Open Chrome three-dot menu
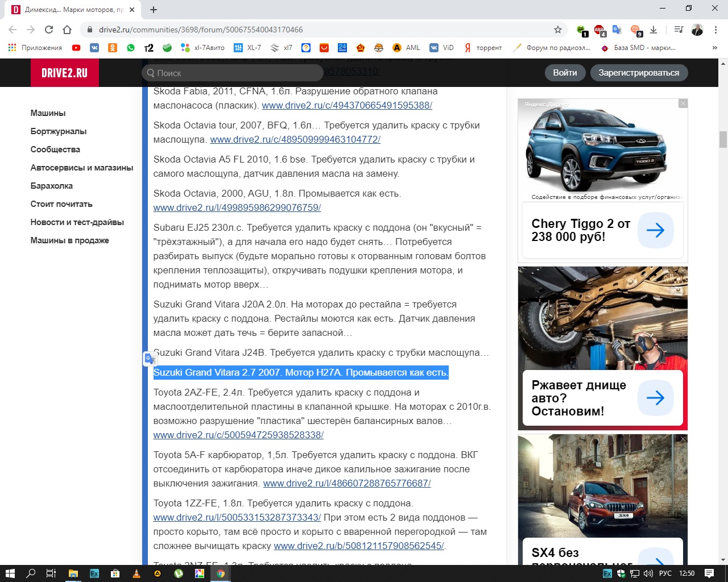728x582 pixels. (x=715, y=30)
